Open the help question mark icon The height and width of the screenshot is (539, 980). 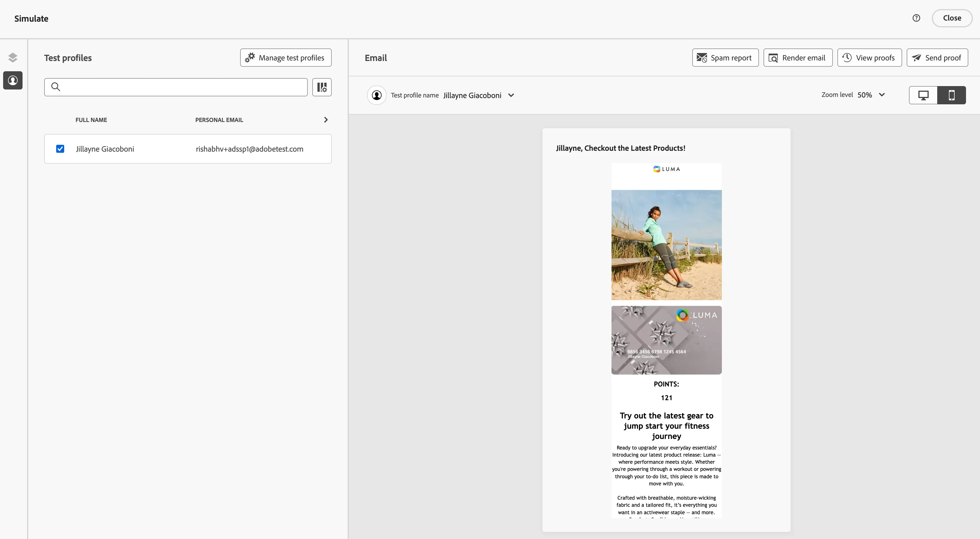coord(916,18)
